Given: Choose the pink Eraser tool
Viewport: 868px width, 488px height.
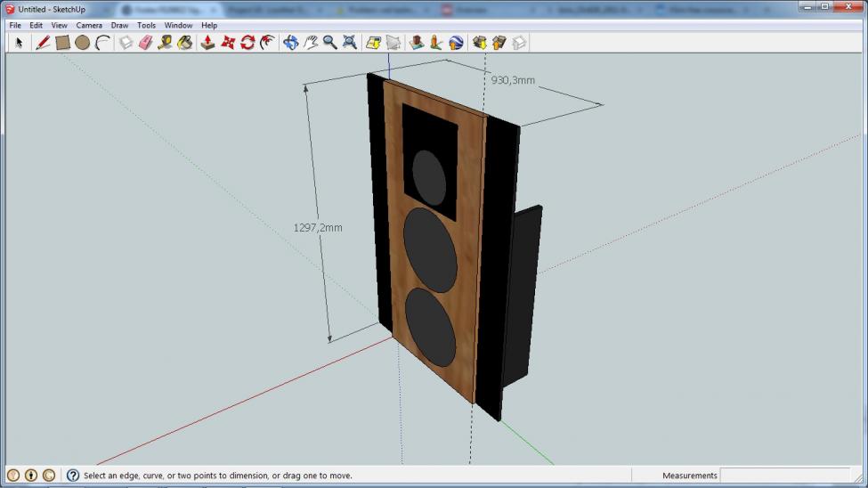Looking at the screenshot, I should [146, 43].
